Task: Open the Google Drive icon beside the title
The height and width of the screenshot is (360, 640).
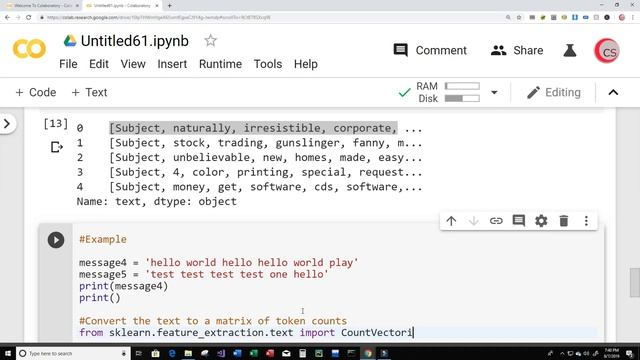Action: pyautogui.click(x=70, y=41)
